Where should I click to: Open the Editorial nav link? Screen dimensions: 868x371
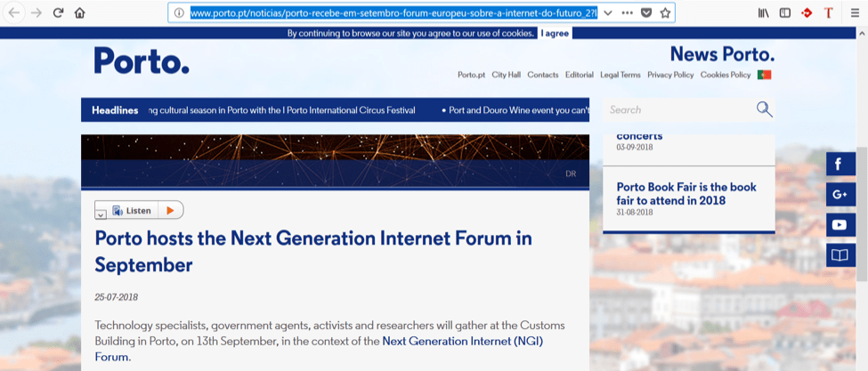tap(580, 75)
